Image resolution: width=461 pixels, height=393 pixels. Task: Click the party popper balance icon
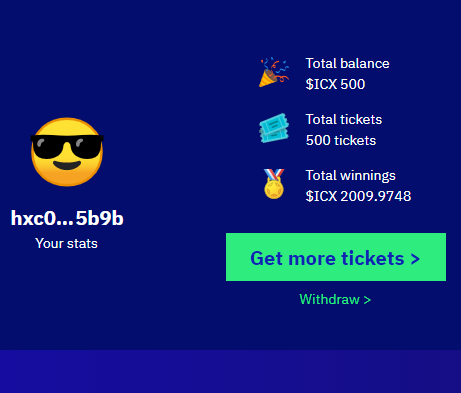point(274,72)
